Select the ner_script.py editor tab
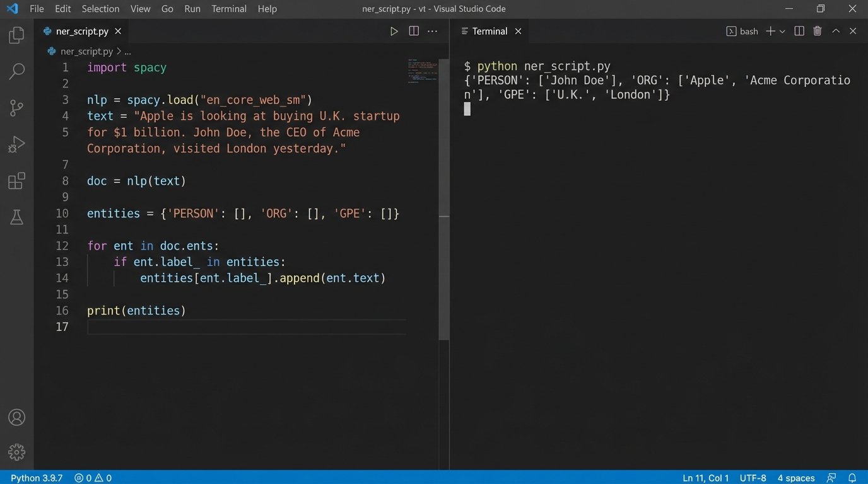 (x=82, y=31)
